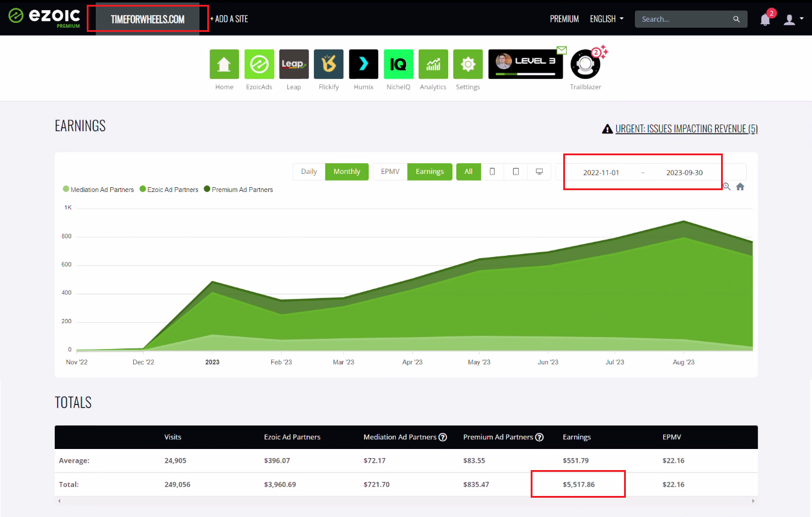Click + ADD A SITE
The height and width of the screenshot is (517, 812).
coord(229,19)
